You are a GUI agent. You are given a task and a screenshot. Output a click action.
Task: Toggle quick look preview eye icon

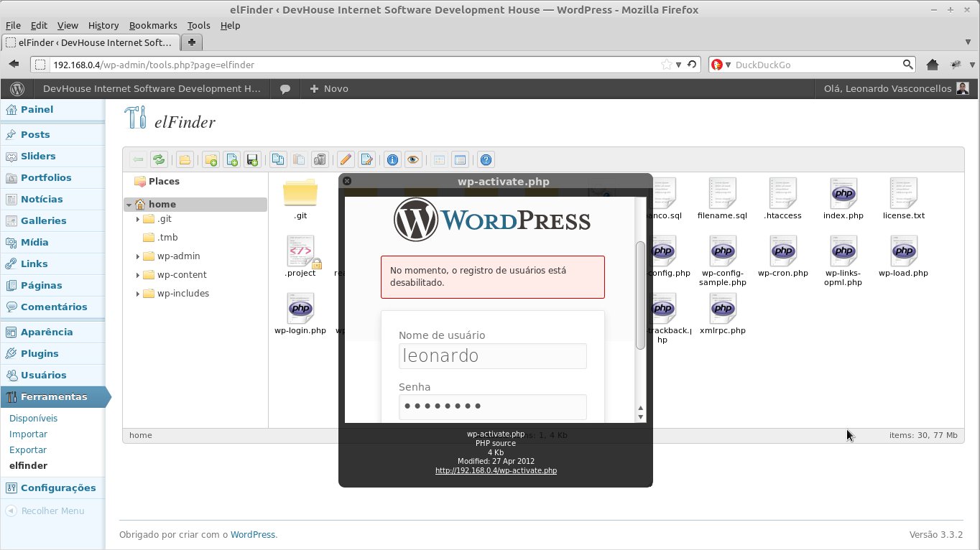413,160
